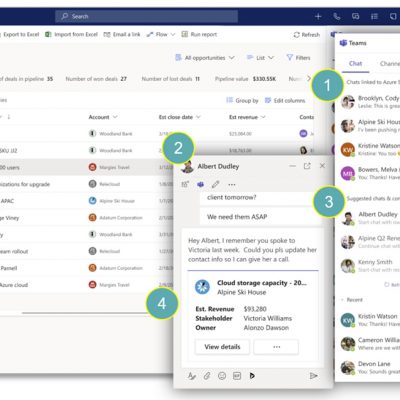The height and width of the screenshot is (400, 400).
Task: Switch to the Chat tab in Teams panel
Action: click(355, 63)
